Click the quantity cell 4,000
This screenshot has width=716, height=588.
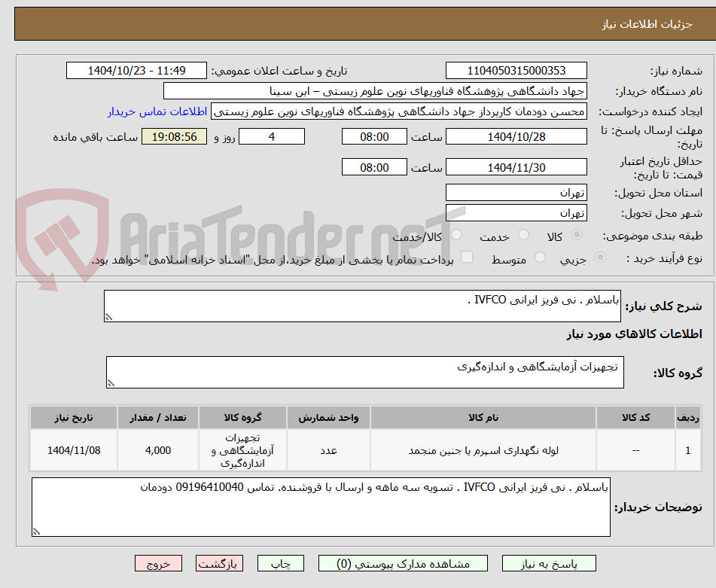158,450
